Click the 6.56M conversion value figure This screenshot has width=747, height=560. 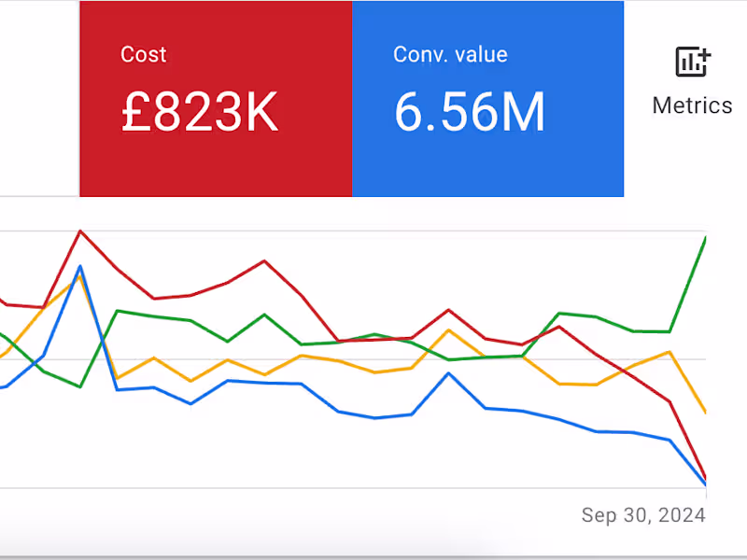click(470, 111)
